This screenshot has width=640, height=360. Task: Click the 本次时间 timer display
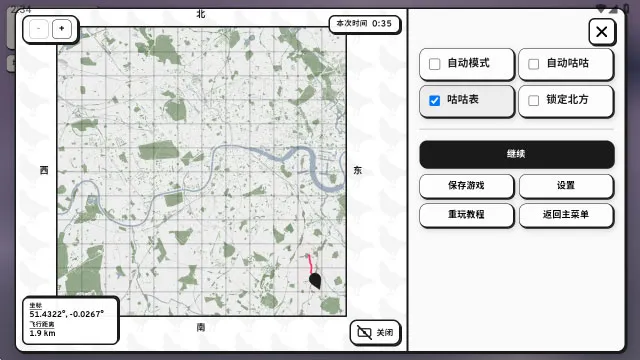tap(364, 24)
